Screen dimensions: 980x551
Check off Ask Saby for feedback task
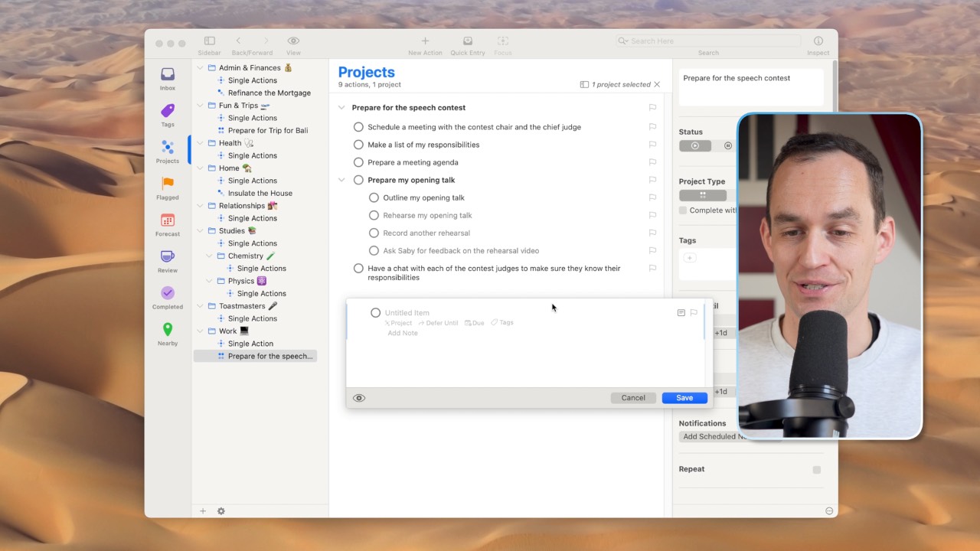click(x=374, y=250)
